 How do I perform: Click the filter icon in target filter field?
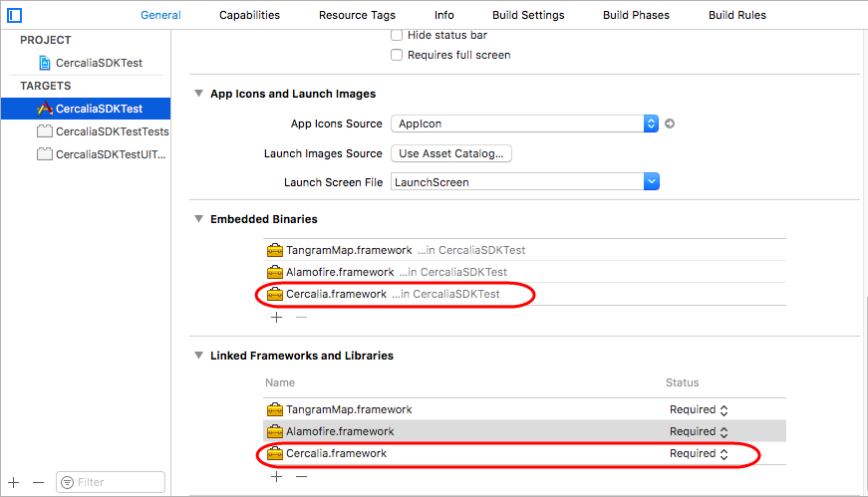67,483
